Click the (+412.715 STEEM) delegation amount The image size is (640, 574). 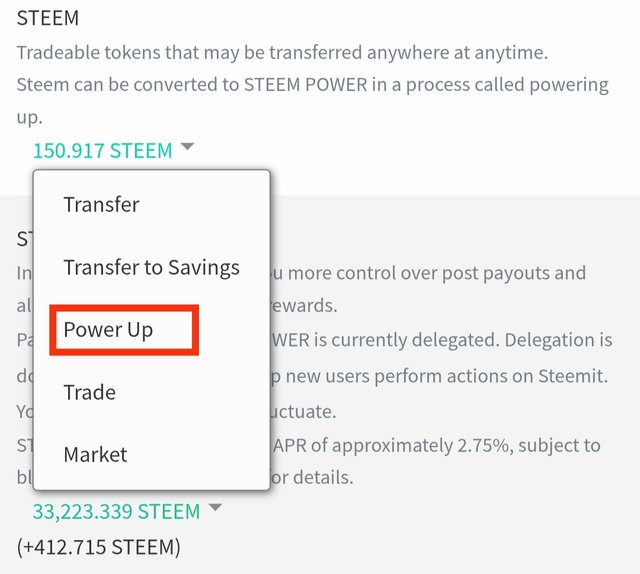click(99, 547)
